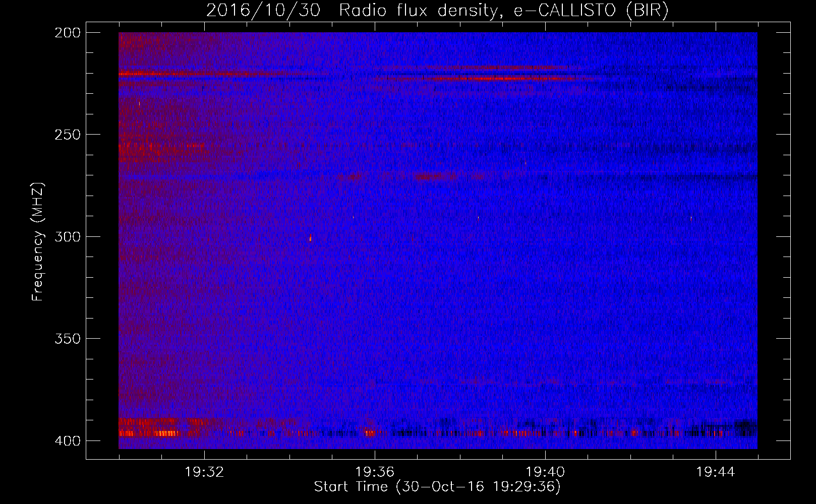Click the bright burst spot near 300 MHz
Image resolution: width=816 pixels, height=504 pixels.
point(310,237)
